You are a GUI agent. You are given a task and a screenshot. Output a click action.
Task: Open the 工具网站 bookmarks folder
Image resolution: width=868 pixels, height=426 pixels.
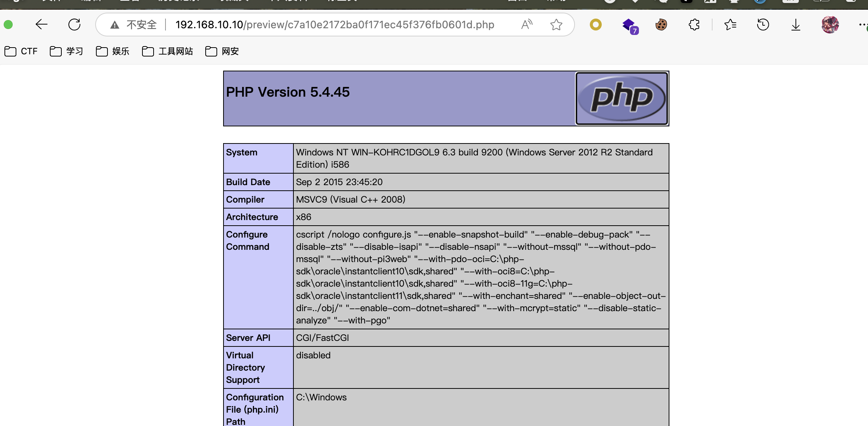[167, 51]
